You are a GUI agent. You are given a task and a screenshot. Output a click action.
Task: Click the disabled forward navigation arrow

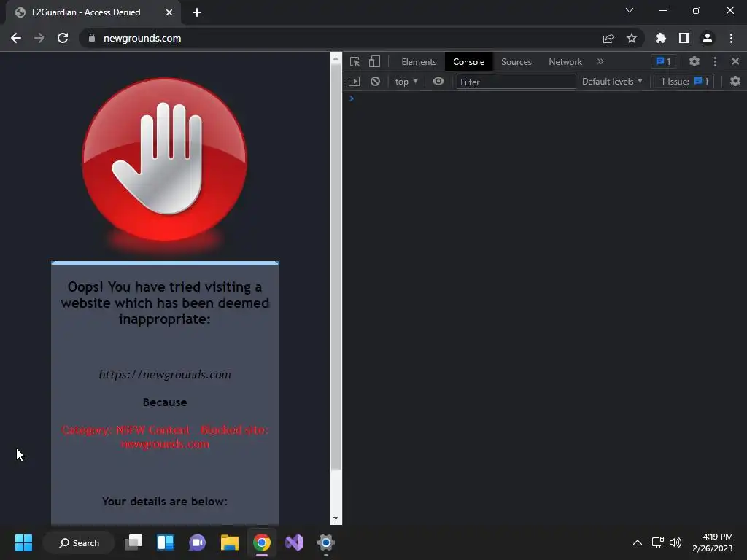pyautogui.click(x=39, y=38)
